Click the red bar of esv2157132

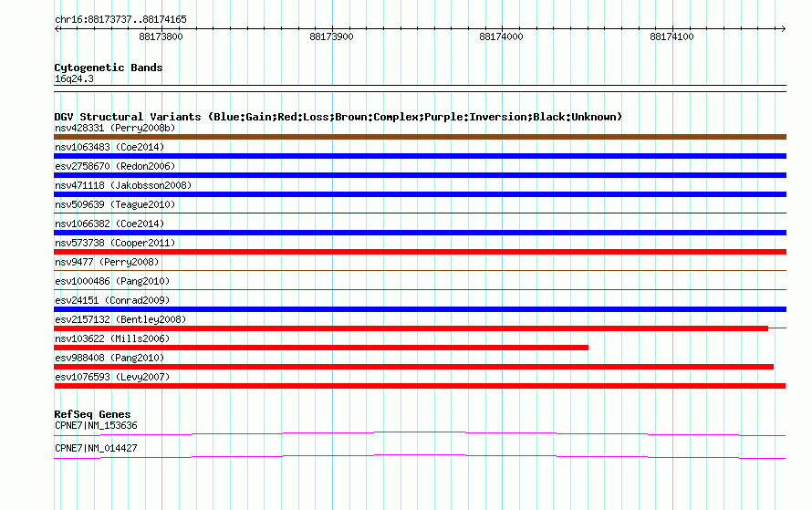(411, 328)
